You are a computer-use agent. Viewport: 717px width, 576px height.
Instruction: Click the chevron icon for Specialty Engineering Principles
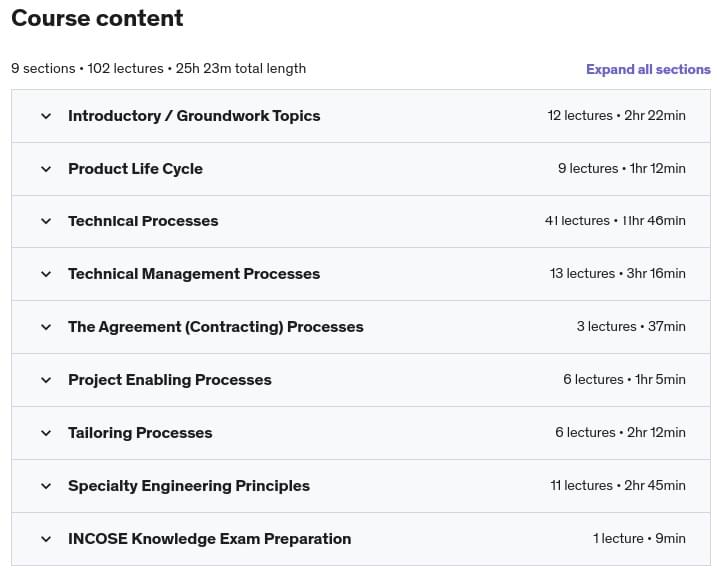tap(45, 486)
